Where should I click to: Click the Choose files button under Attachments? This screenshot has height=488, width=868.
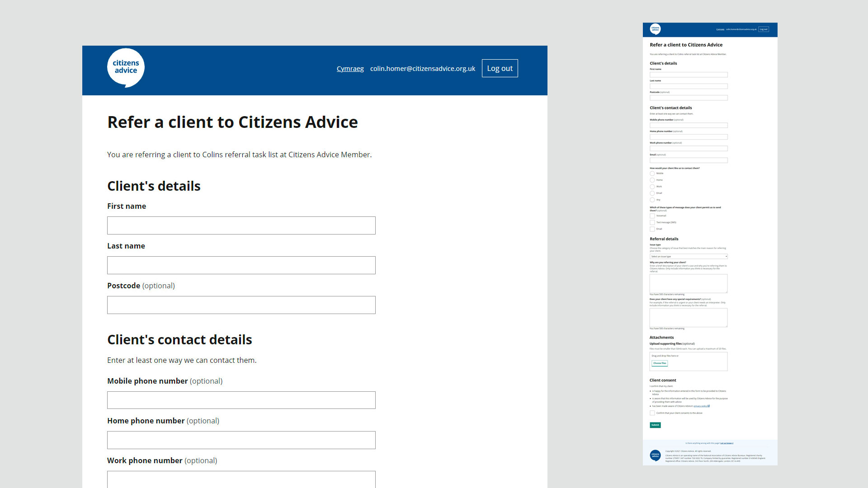[x=660, y=363]
